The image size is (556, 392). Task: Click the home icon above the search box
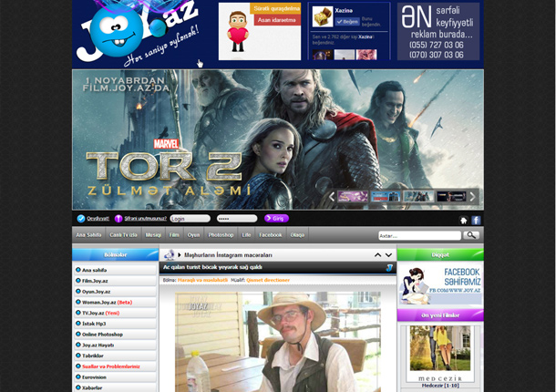[x=463, y=220]
